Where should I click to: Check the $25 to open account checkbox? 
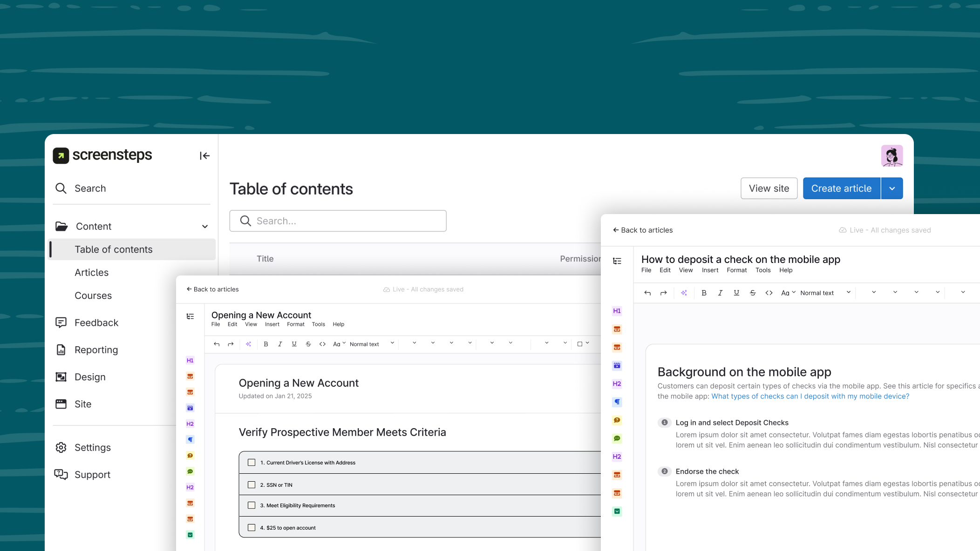(x=252, y=528)
